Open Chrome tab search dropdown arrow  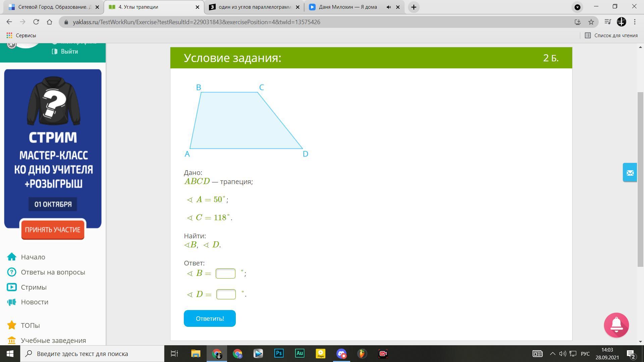577,7
